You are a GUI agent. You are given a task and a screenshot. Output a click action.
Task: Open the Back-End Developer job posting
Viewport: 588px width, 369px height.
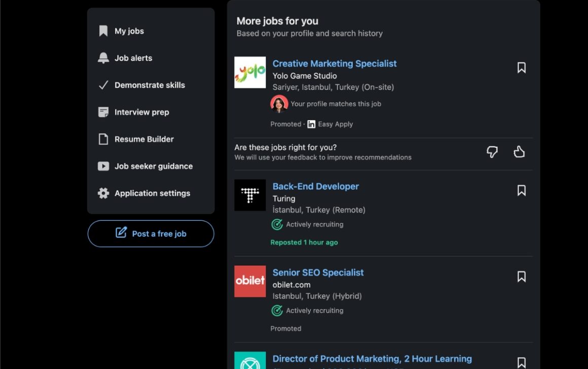316,186
